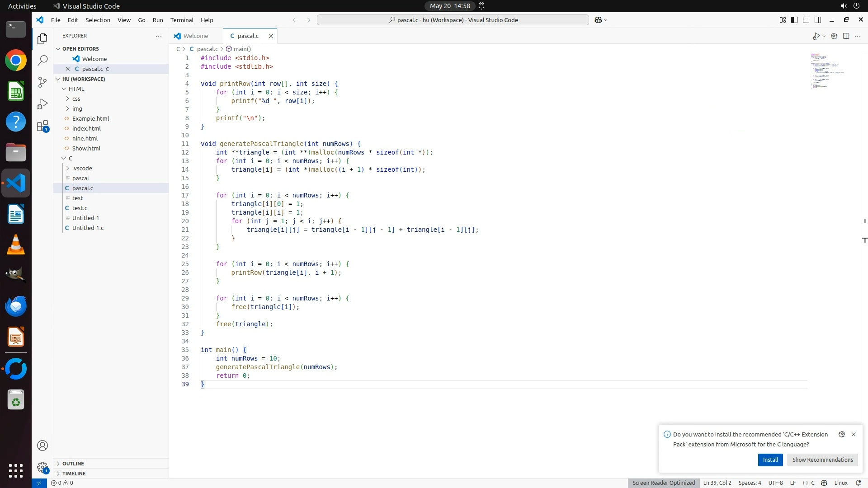This screenshot has width=868, height=488.
Task: Open the Run and Debug view
Action: 42,104
